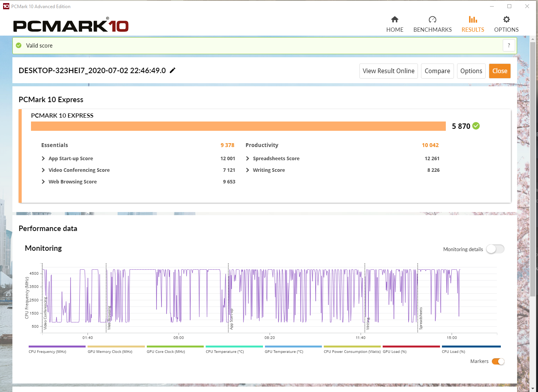
Task: Click the Options gear icon
Action: [x=506, y=19]
